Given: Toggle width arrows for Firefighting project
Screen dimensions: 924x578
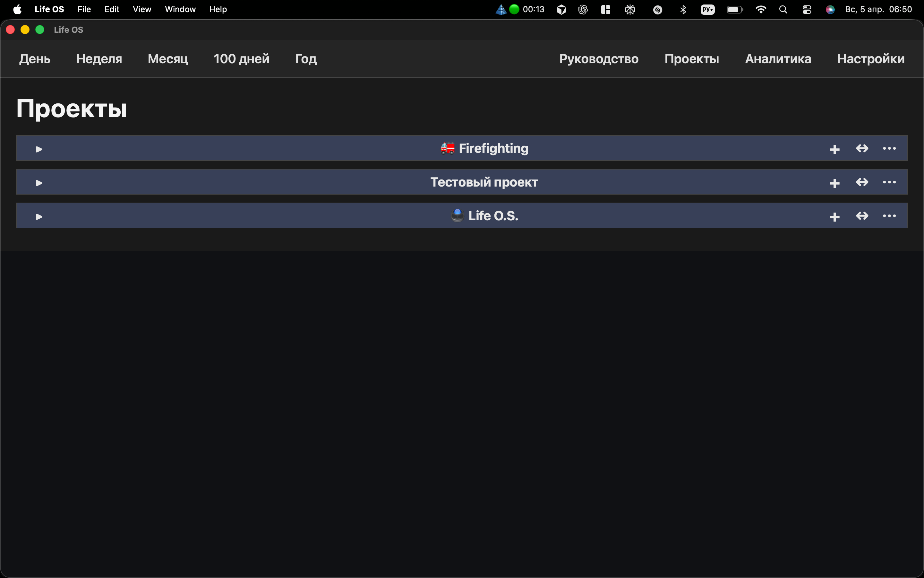Looking at the screenshot, I should (862, 148).
